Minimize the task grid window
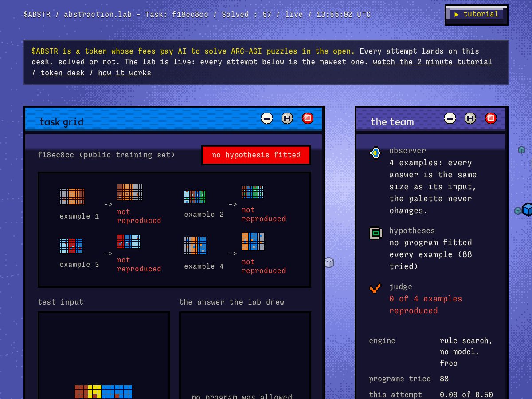 tap(267, 118)
